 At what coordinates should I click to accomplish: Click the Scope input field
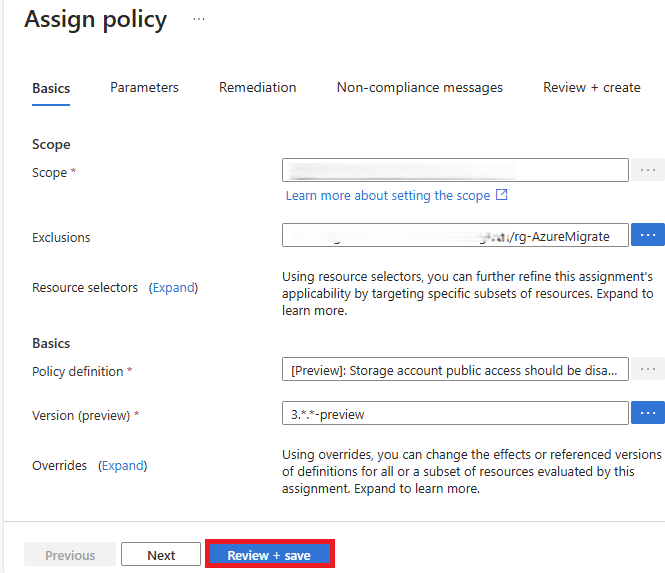[455, 170]
